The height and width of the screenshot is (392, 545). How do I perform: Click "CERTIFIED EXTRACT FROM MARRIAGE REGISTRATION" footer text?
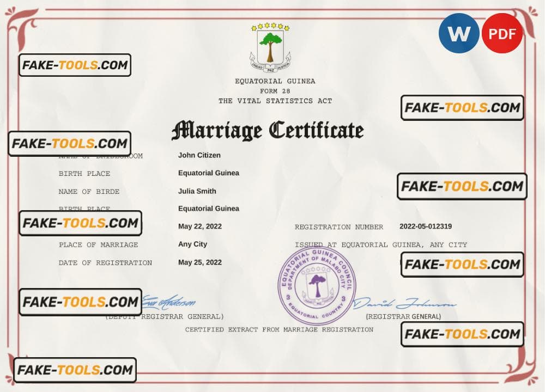click(279, 329)
